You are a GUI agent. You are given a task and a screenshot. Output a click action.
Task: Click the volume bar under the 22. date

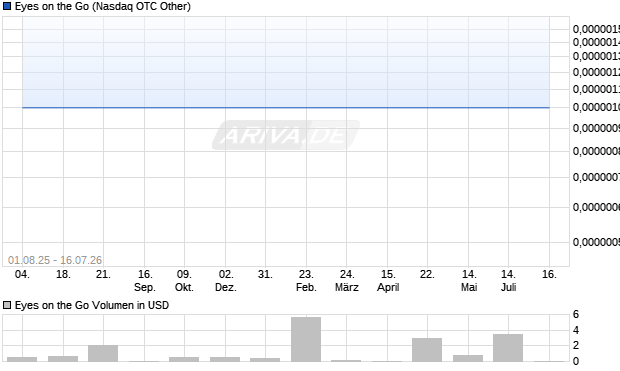click(427, 350)
